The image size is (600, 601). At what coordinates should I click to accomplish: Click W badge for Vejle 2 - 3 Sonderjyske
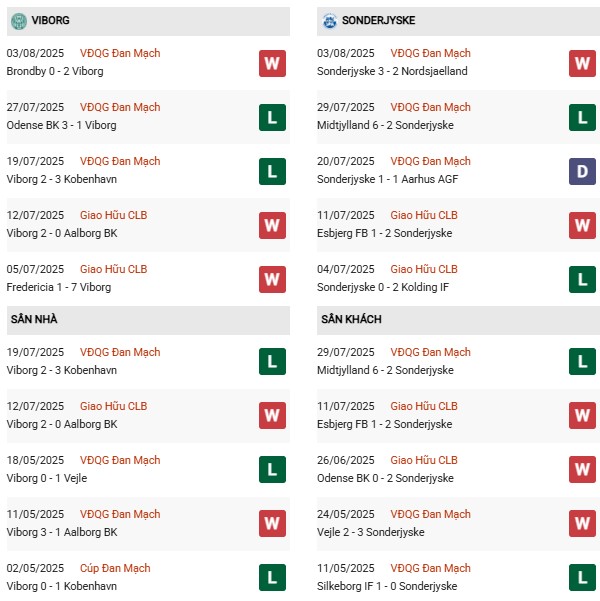583,524
